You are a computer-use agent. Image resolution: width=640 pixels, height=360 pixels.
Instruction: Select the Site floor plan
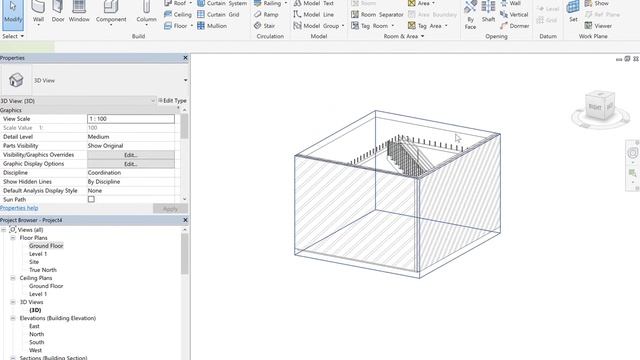pos(34,262)
